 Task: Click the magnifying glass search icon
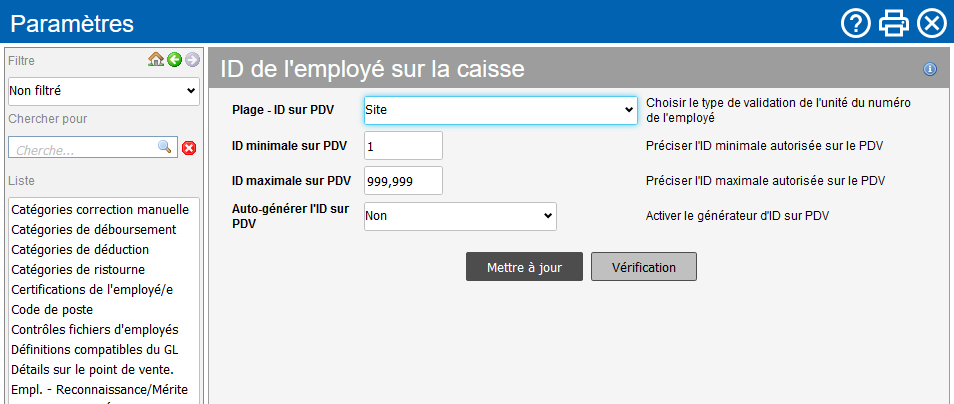(165, 147)
